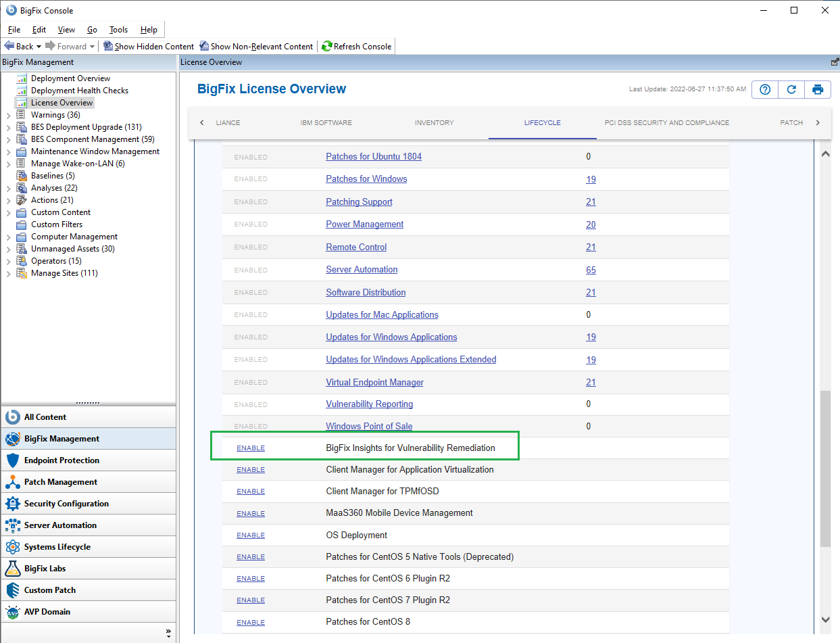840x643 pixels.
Task: Click Refresh Console toolbar button
Action: 357,47
